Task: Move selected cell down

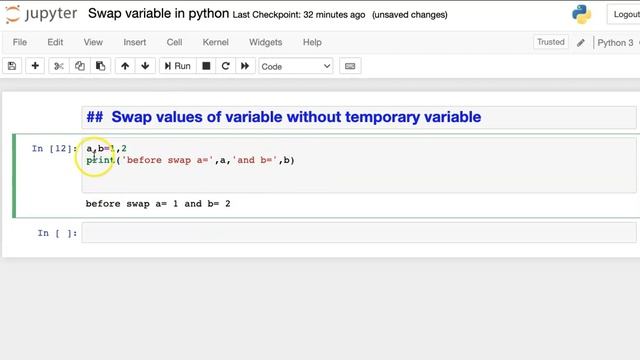Action: pos(145,66)
